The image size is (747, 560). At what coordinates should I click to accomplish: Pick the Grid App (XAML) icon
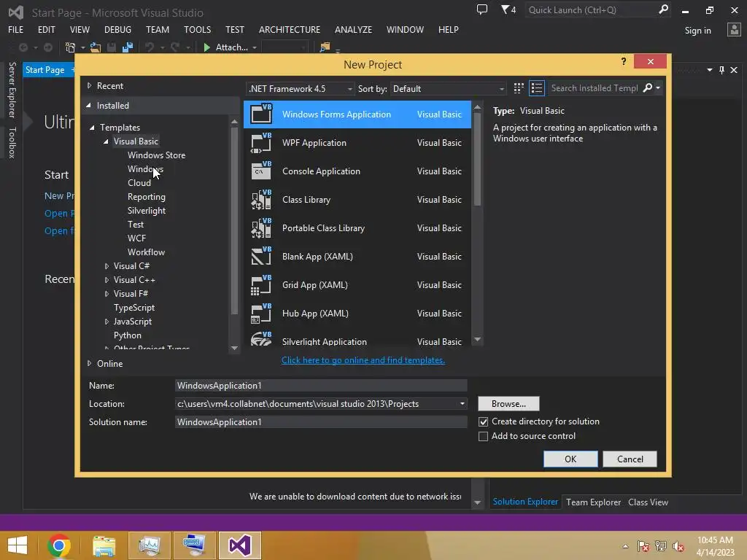pyautogui.click(x=261, y=285)
